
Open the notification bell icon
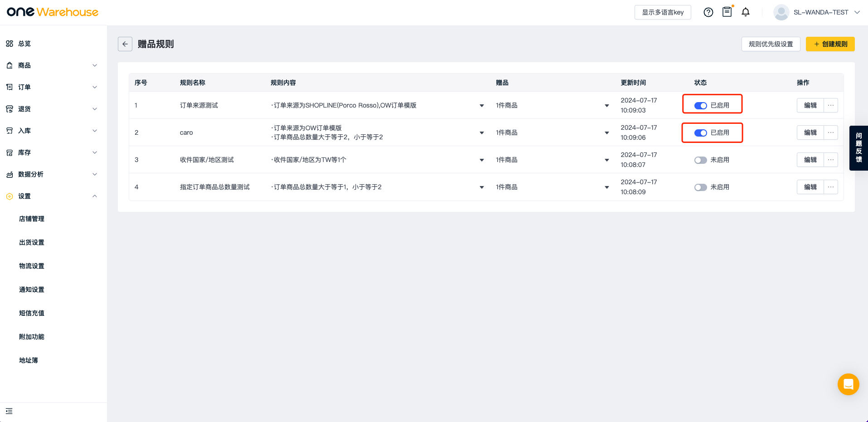pyautogui.click(x=745, y=12)
